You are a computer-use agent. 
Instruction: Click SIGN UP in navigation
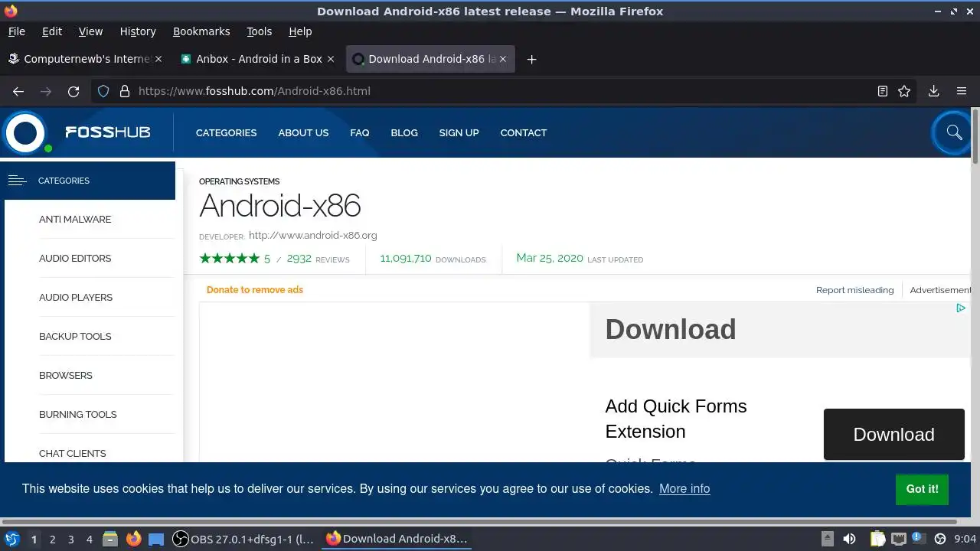point(459,132)
